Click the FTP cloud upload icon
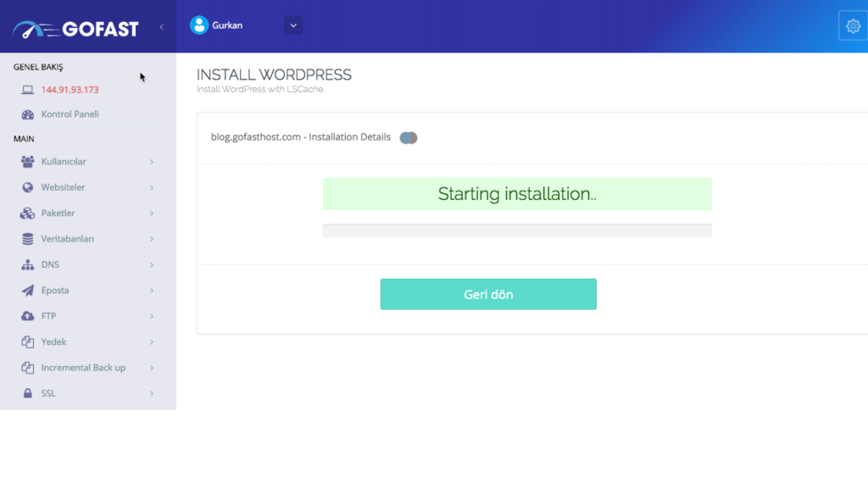 (27, 316)
